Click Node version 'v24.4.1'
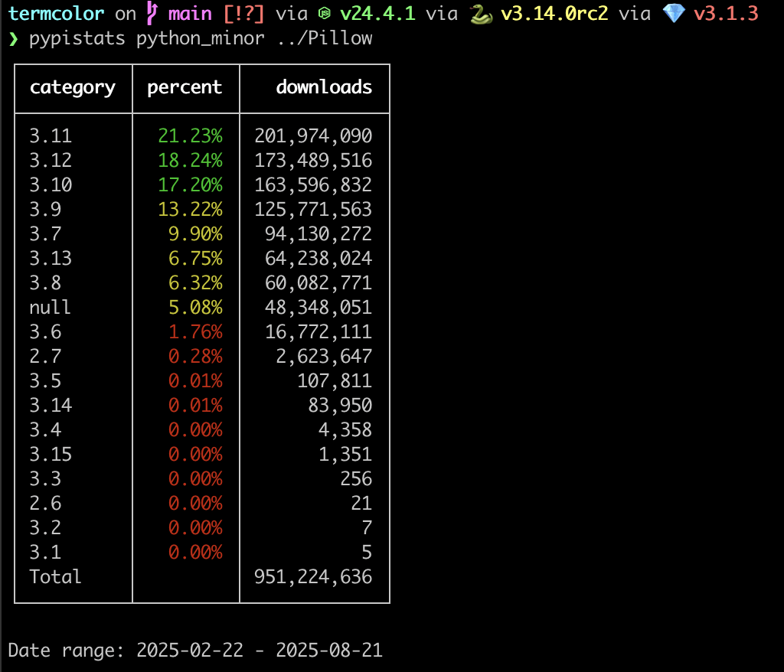This screenshot has height=672, width=784. pyautogui.click(x=377, y=14)
